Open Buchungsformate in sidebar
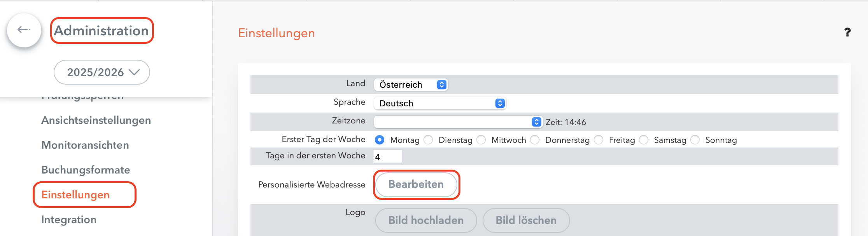The image size is (868, 236). click(86, 170)
